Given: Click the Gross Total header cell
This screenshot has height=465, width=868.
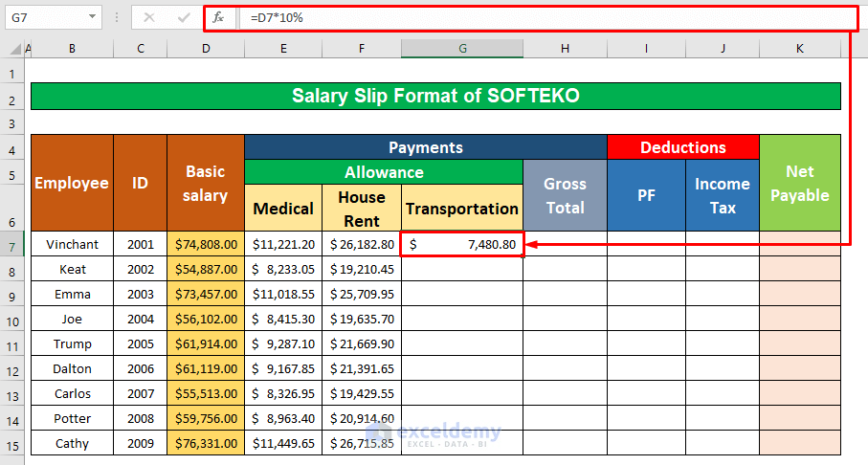Looking at the screenshot, I should pyautogui.click(x=565, y=195).
